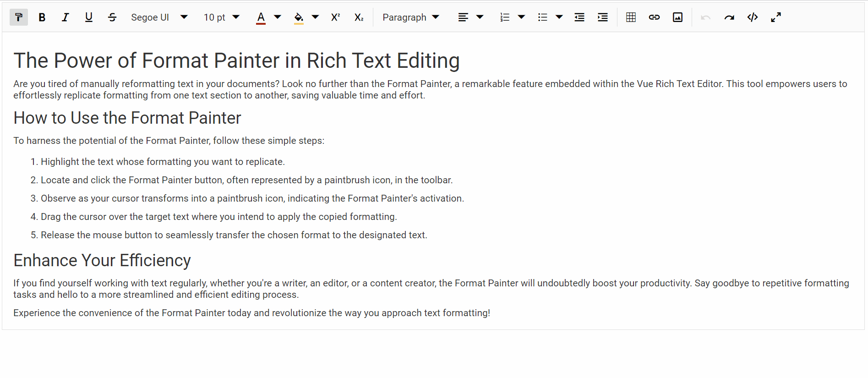Decrease the paragraph indent
This screenshot has width=868, height=378.
pyautogui.click(x=579, y=17)
